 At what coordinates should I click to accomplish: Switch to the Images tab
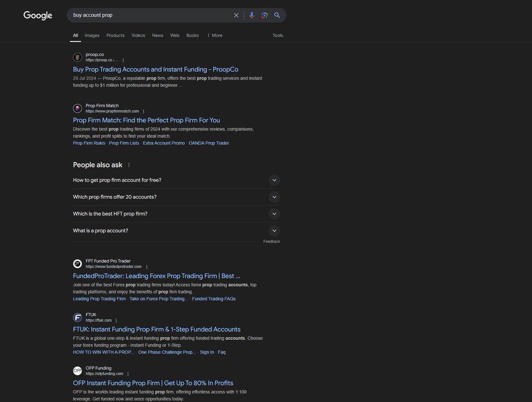pos(92,35)
